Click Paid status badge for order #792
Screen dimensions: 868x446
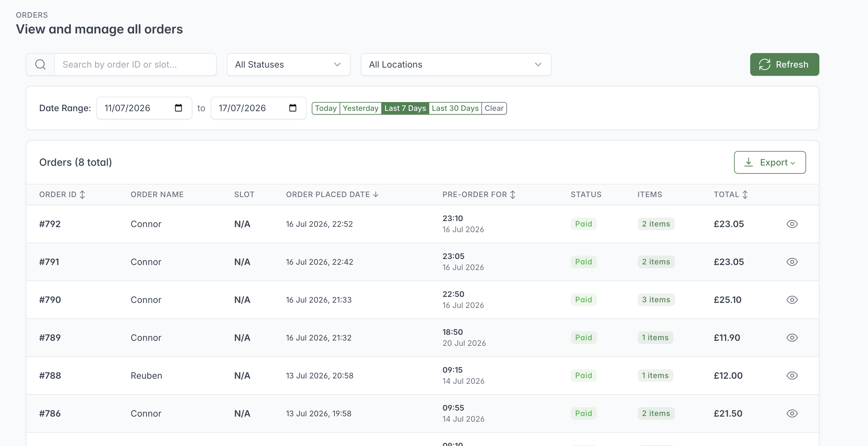click(x=583, y=224)
